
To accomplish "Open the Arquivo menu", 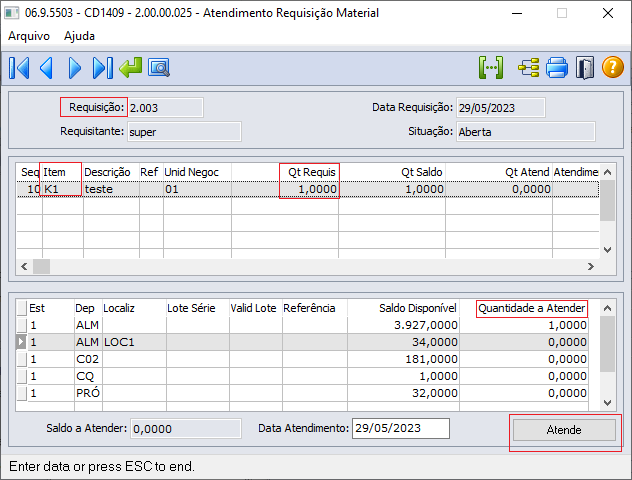I will (29, 36).
